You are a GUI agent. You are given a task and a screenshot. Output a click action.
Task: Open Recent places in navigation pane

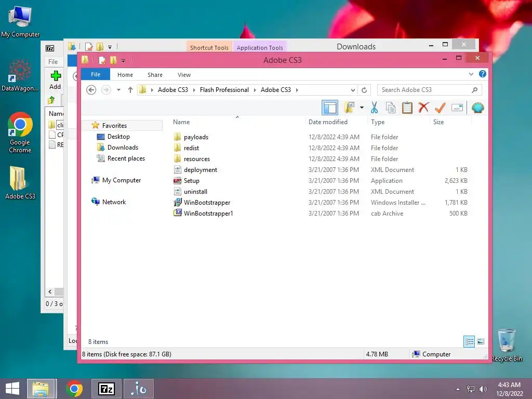(x=126, y=158)
